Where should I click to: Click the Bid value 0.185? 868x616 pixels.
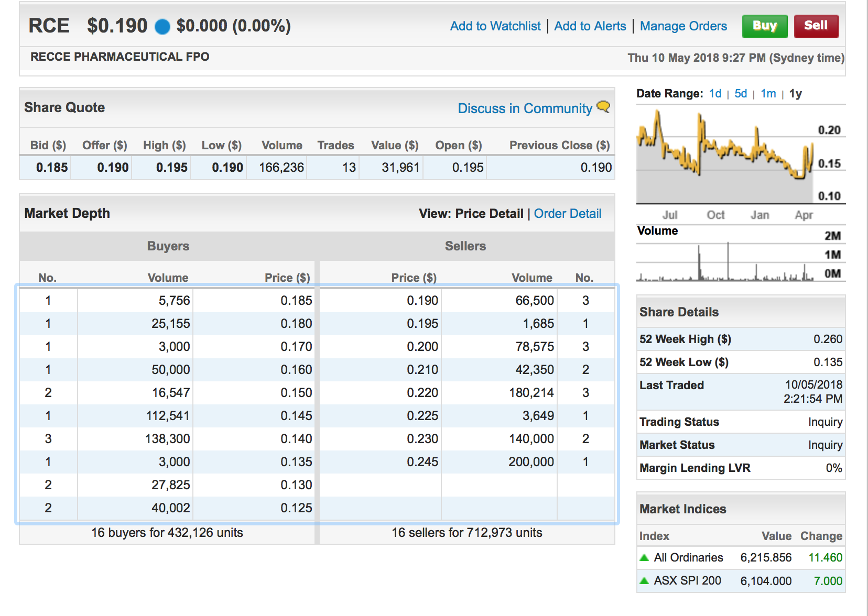tap(52, 168)
